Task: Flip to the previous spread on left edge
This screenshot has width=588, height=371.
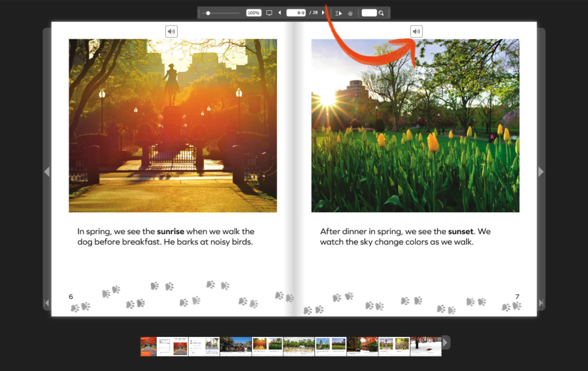Action: tap(47, 172)
